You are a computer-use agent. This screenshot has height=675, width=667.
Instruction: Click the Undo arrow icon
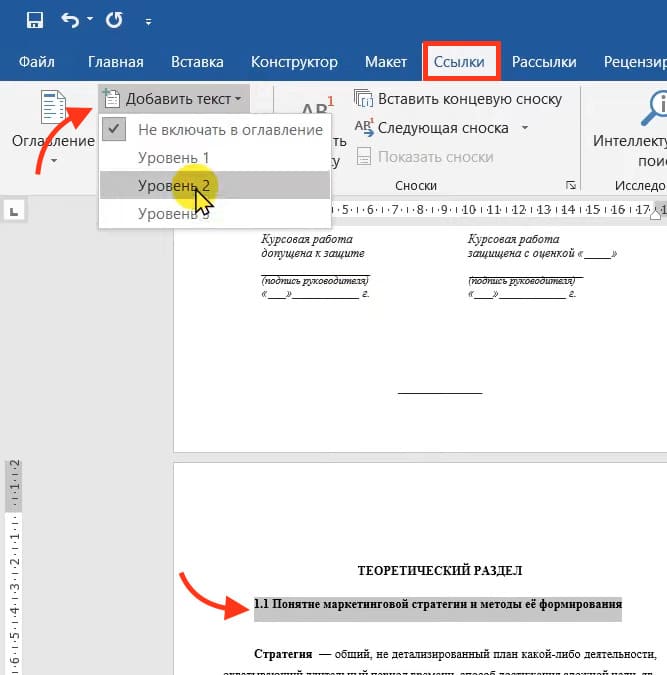[70, 20]
